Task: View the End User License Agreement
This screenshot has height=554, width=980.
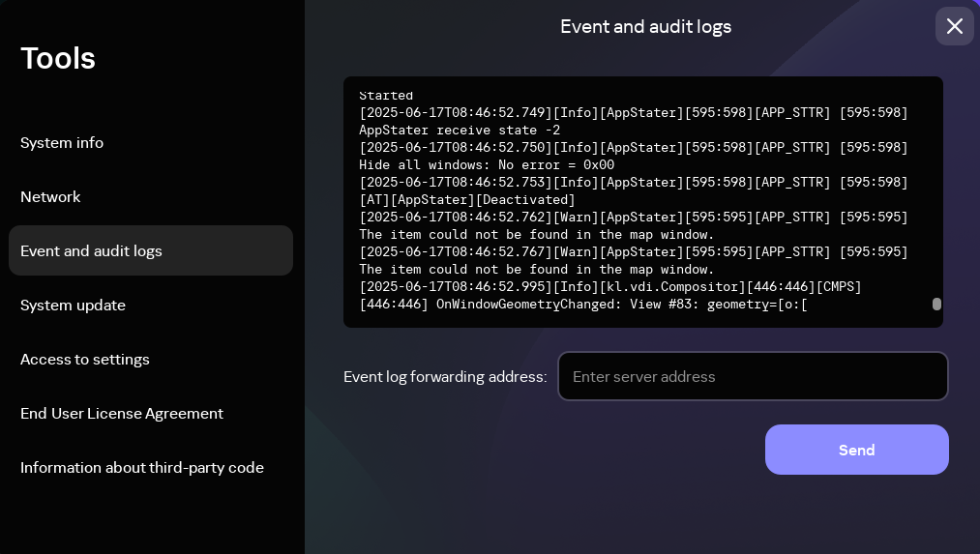Action: pyautogui.click(x=122, y=414)
